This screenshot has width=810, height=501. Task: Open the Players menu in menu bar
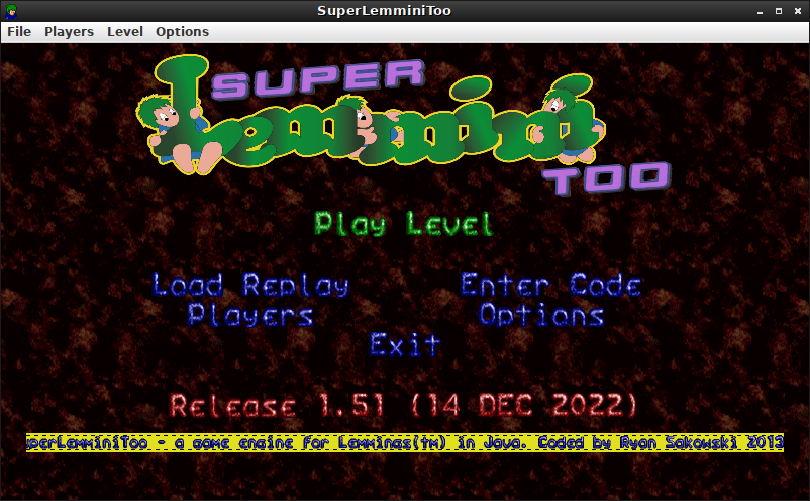click(x=69, y=32)
